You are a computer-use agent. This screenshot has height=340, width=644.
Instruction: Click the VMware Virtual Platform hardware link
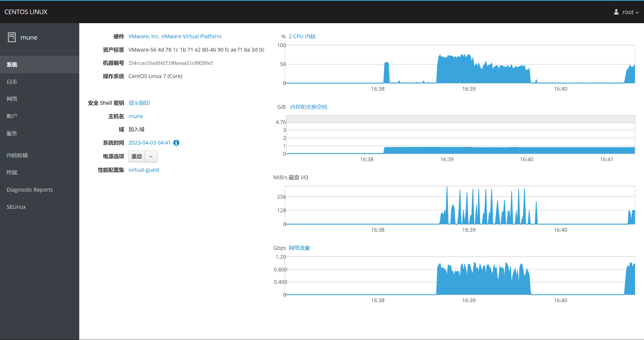click(175, 36)
